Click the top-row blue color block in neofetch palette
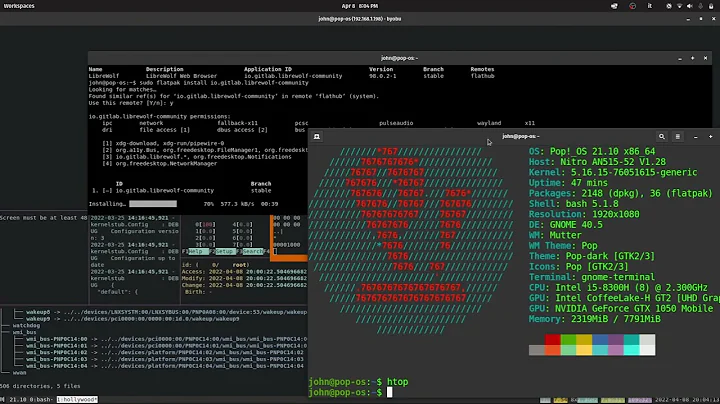 tap(600, 339)
